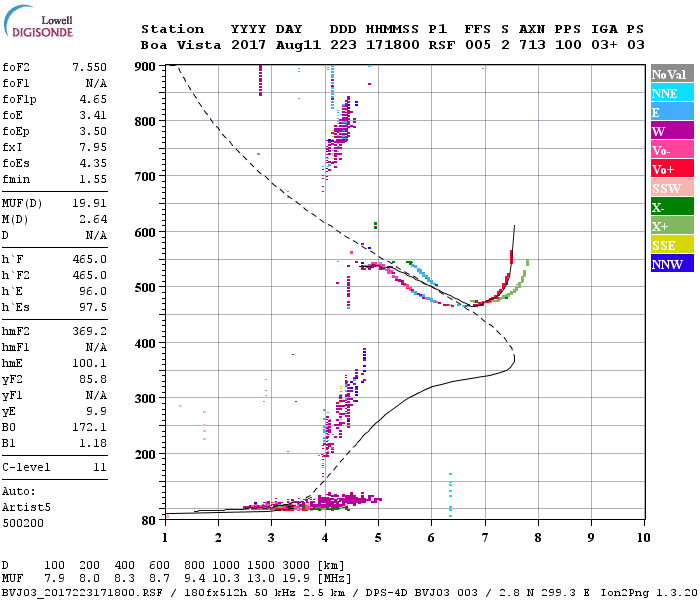Click the yE value 9.9
700x600 pixels.
96,412
